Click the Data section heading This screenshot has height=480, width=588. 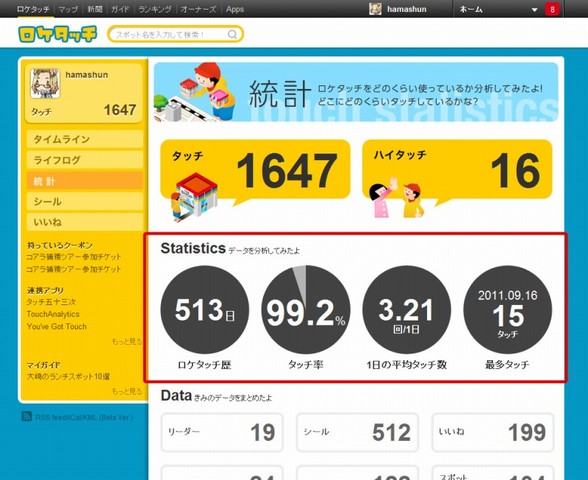[x=176, y=395]
